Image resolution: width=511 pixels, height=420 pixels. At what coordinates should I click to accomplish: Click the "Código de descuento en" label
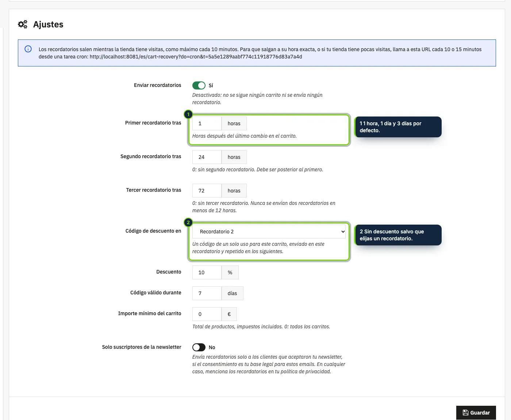[x=153, y=231]
